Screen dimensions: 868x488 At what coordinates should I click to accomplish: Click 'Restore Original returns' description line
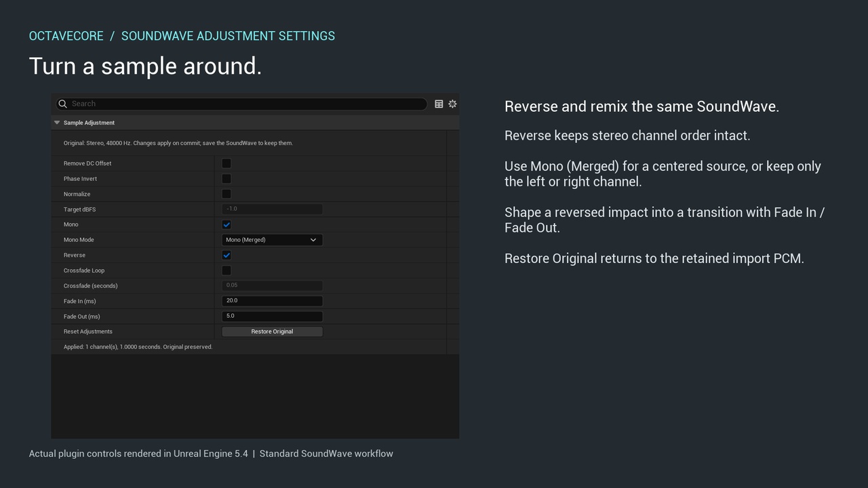coord(654,258)
